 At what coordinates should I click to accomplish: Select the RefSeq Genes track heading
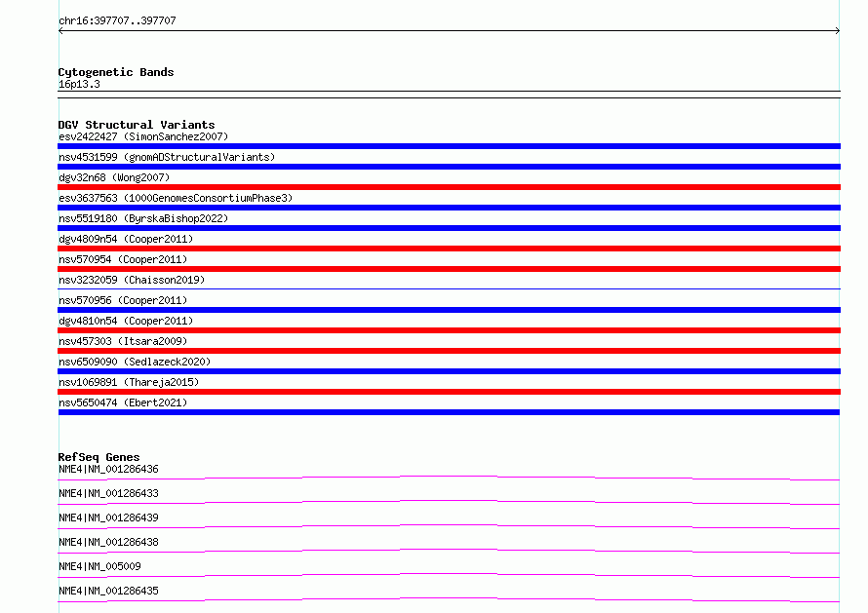pyautogui.click(x=99, y=457)
